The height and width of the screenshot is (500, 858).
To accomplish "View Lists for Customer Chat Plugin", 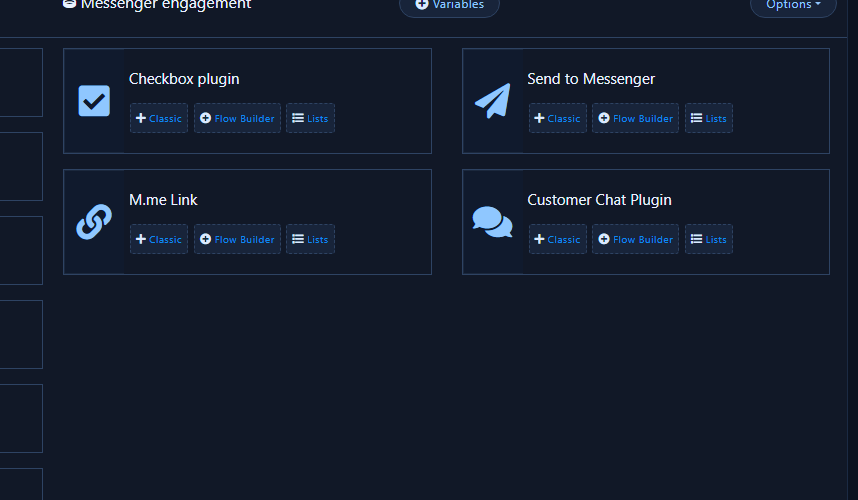I will pos(709,239).
